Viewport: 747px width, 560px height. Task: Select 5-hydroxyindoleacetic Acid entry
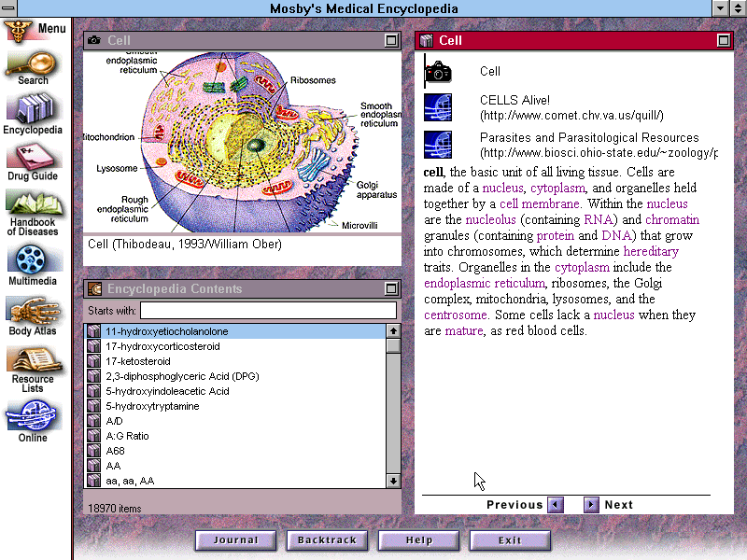168,391
